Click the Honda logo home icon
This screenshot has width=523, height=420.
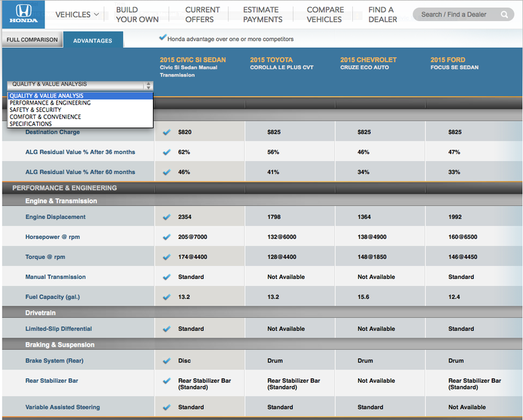tap(24, 14)
